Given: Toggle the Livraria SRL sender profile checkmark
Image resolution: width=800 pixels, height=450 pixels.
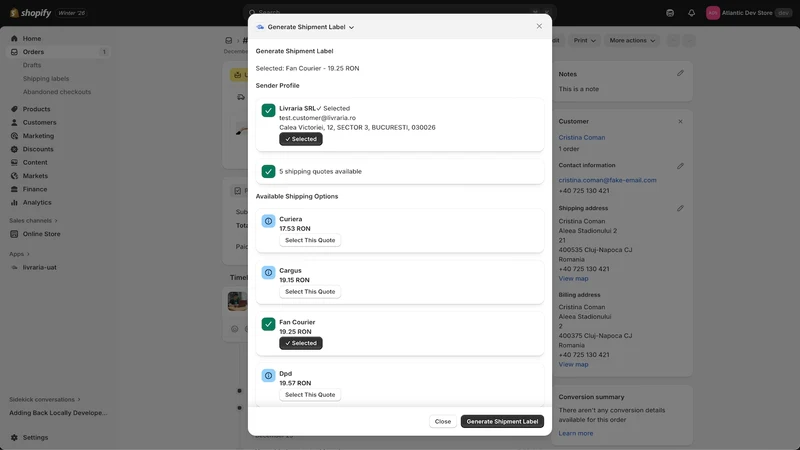Looking at the screenshot, I should pos(268,110).
